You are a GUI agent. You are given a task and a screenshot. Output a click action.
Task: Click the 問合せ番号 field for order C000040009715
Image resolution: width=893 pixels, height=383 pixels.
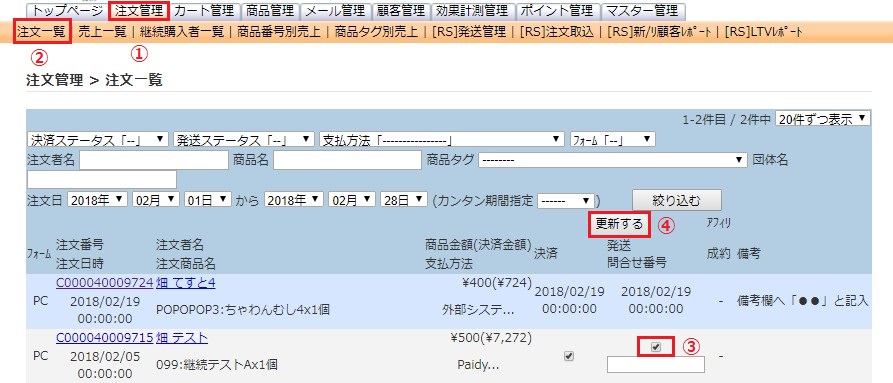pyautogui.click(x=656, y=365)
